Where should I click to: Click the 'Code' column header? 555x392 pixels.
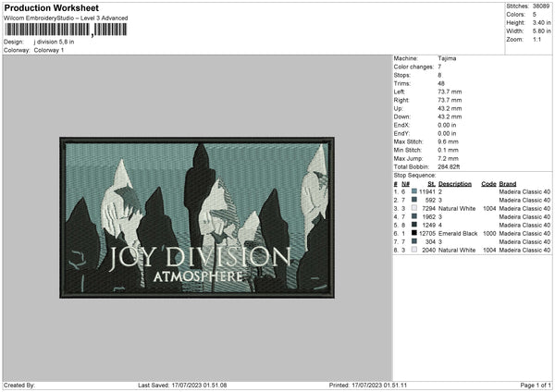click(488, 184)
